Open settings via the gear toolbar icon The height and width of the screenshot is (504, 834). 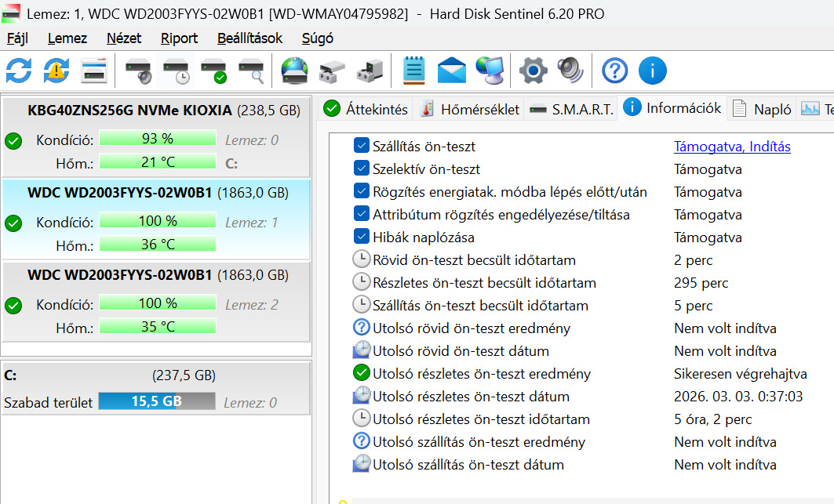click(533, 71)
